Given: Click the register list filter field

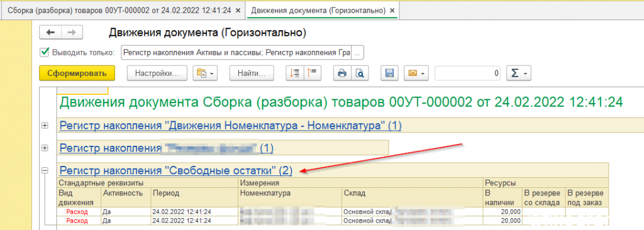Looking at the screenshot, I should (x=236, y=53).
